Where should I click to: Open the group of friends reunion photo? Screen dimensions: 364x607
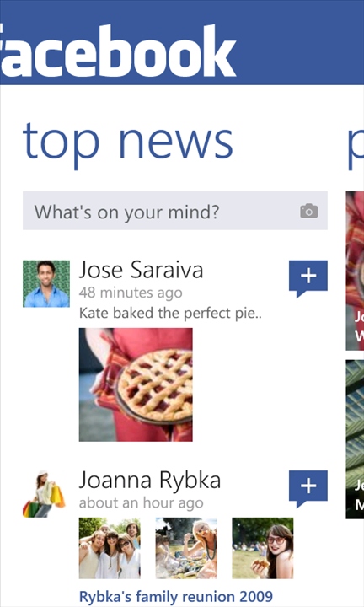pyautogui.click(x=110, y=548)
